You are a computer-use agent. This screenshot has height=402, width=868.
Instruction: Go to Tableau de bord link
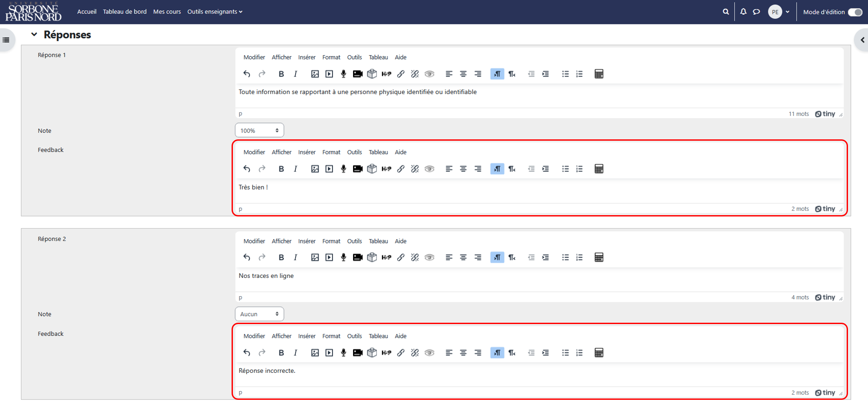coord(124,12)
